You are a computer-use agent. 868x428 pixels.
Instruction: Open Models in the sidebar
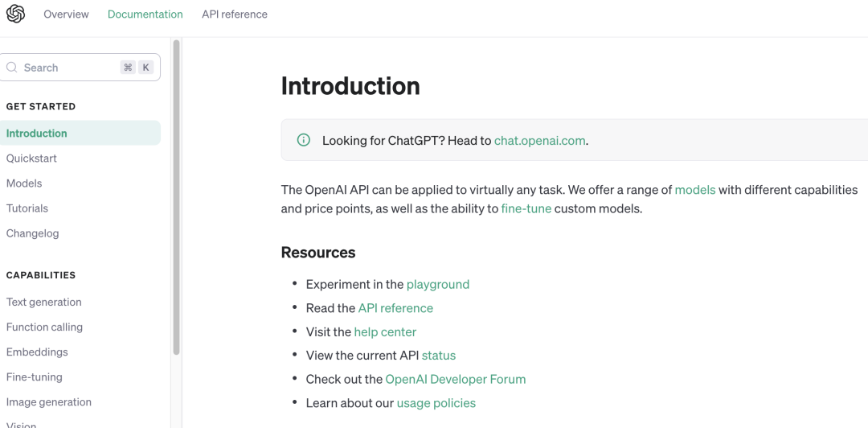pyautogui.click(x=24, y=183)
